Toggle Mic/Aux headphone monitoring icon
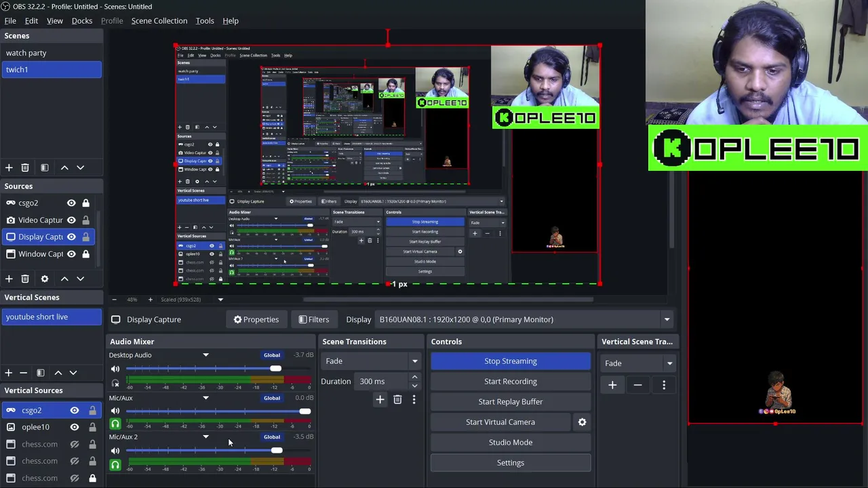This screenshot has height=488, width=868. tap(115, 424)
